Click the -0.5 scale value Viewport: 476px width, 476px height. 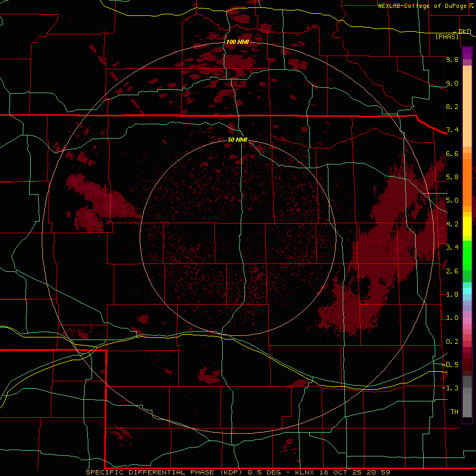[451, 365]
